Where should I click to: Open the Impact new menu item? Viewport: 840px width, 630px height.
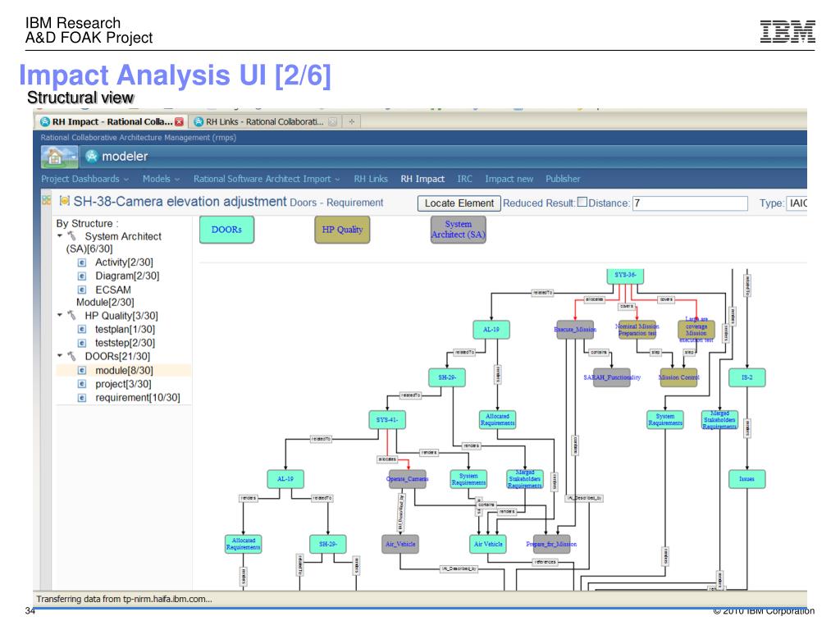[509, 179]
